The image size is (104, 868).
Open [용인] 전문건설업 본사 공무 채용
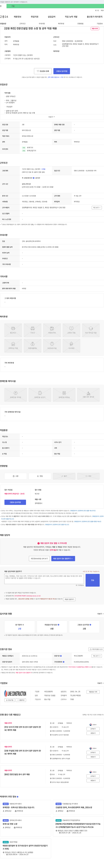tap(17, 774)
